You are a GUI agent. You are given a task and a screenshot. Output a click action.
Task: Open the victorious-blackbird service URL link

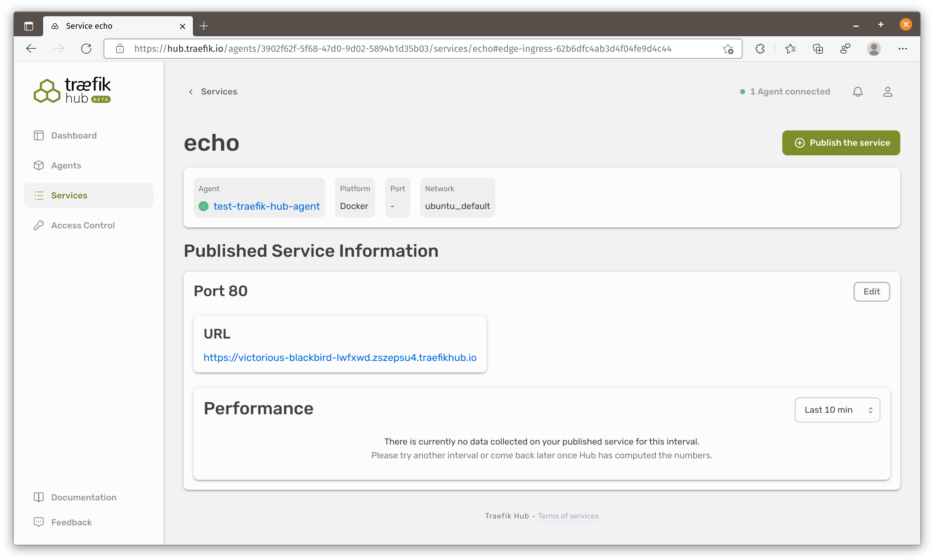340,357
